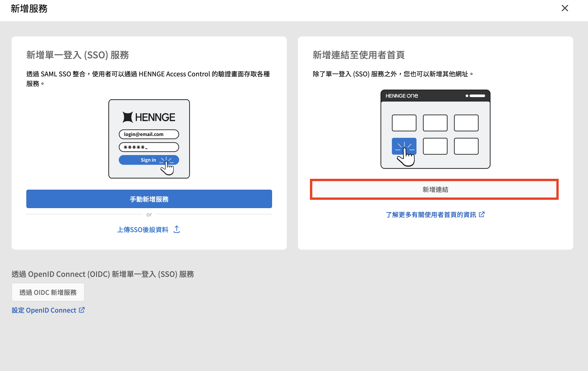Close the 新增服務 dialog with X

(x=564, y=8)
